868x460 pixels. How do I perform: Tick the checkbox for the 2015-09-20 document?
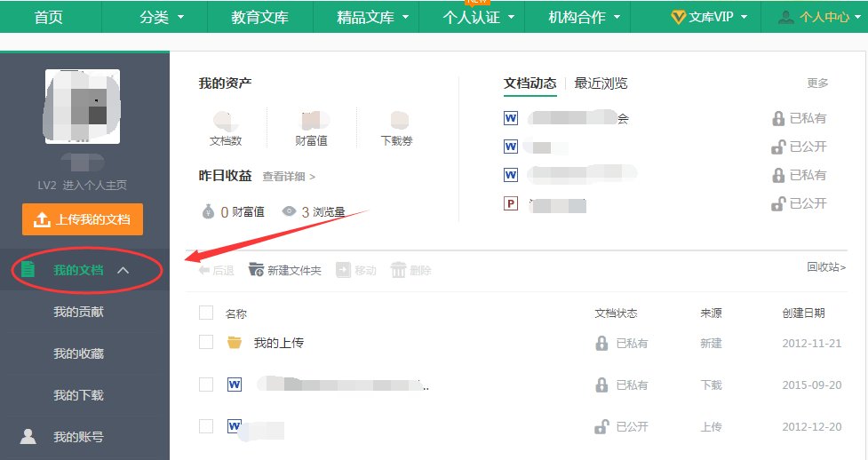(x=206, y=385)
